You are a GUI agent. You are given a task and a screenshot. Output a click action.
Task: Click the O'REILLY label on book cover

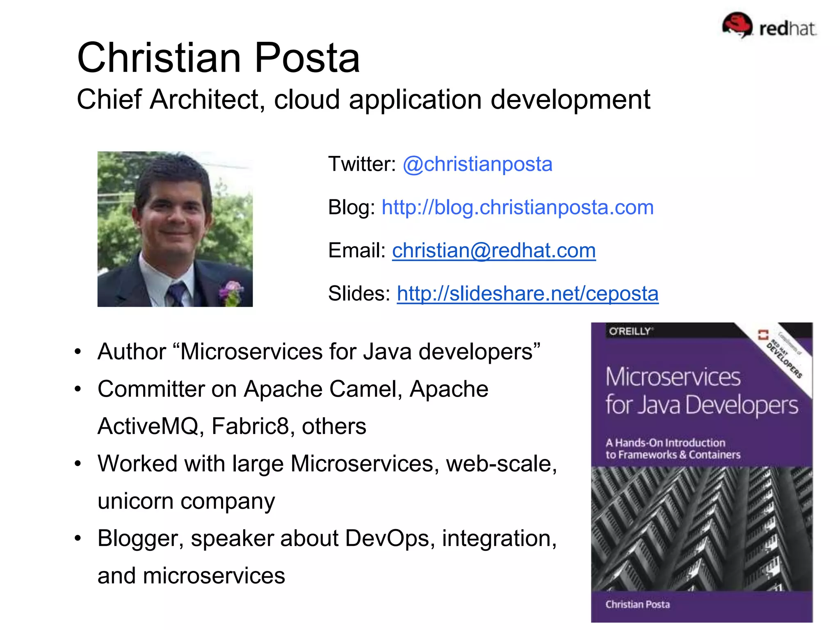click(x=631, y=331)
